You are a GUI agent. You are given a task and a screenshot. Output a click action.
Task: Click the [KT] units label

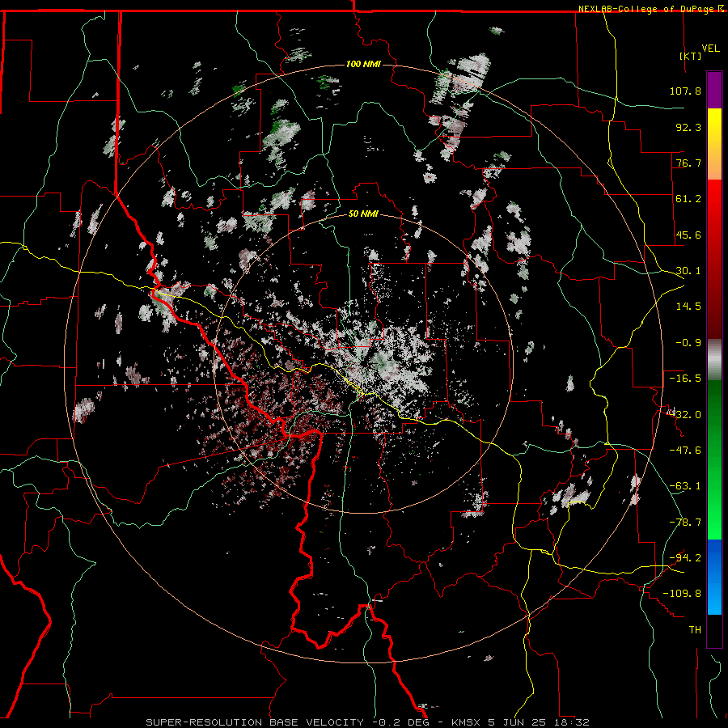tap(691, 56)
